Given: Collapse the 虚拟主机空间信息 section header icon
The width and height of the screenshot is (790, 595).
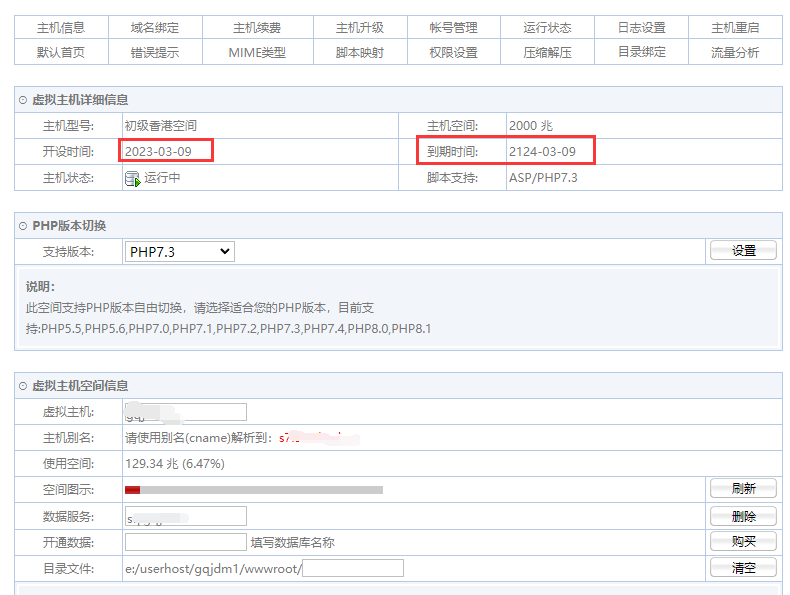Looking at the screenshot, I should 23,386.
